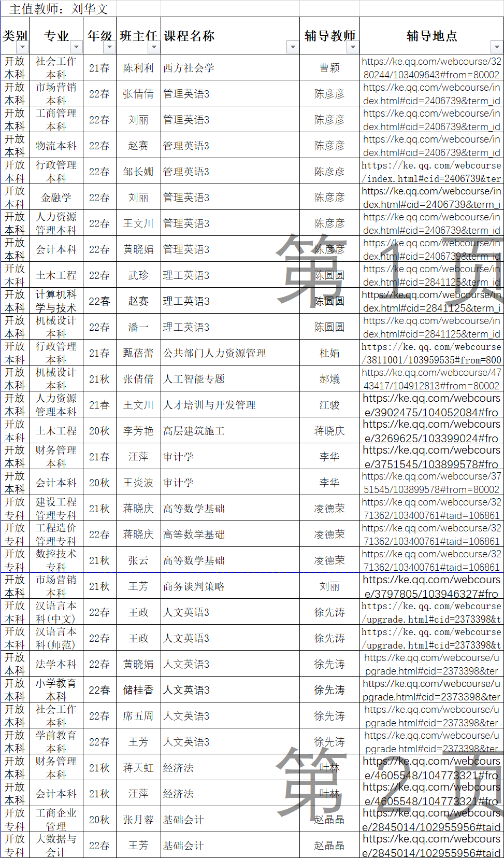The width and height of the screenshot is (504, 858).
Task: Select the 工商企业管理 major cell
Action: point(56,819)
